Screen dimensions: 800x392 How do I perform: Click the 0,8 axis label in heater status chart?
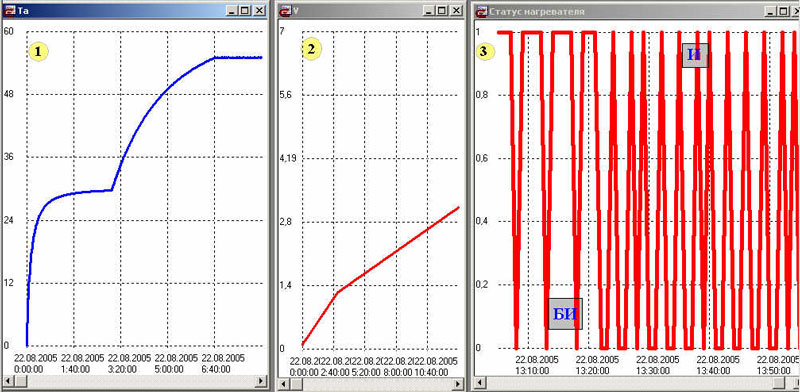coord(481,95)
